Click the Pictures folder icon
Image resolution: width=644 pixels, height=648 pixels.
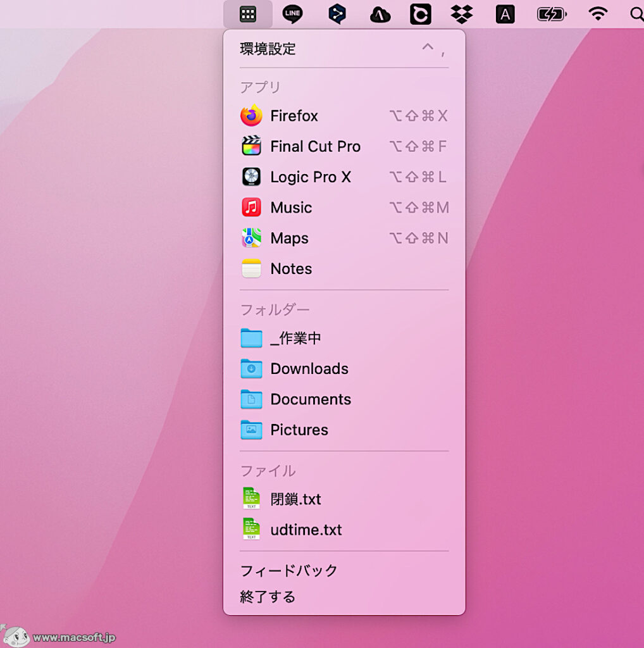click(251, 430)
